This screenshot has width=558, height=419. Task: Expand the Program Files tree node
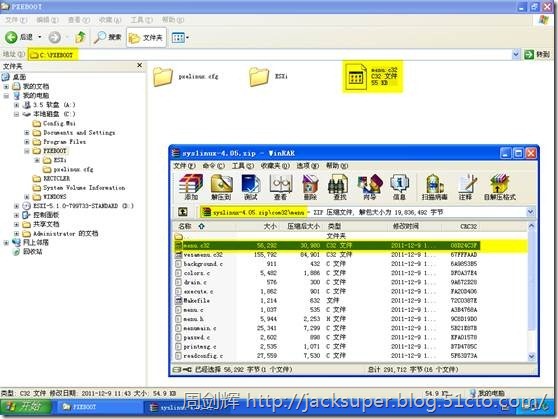pyautogui.click(x=27, y=142)
